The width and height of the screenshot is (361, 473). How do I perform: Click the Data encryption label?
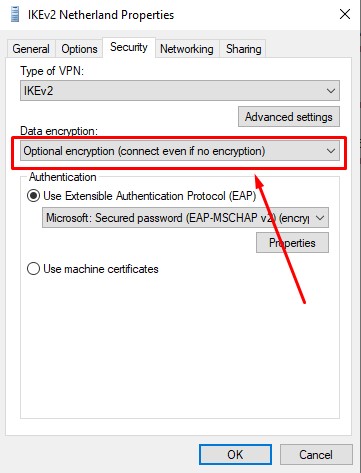59,131
